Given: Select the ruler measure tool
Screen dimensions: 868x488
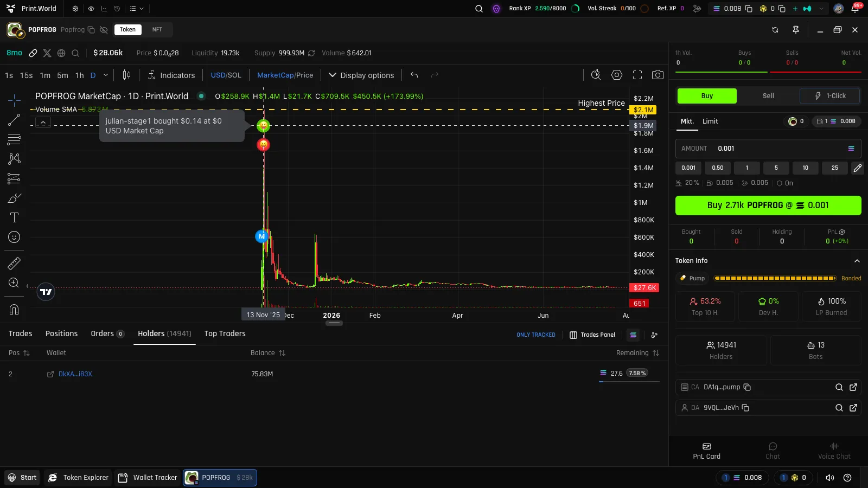Looking at the screenshot, I should [x=14, y=264].
